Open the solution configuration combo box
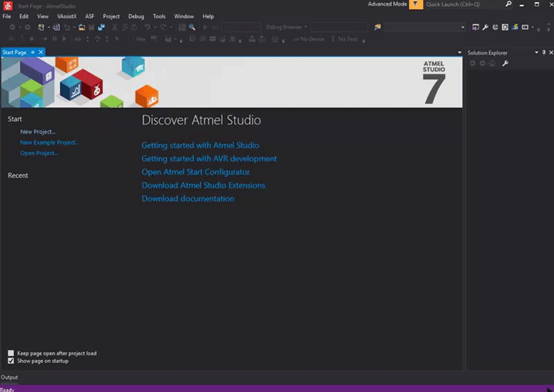 pos(241,27)
